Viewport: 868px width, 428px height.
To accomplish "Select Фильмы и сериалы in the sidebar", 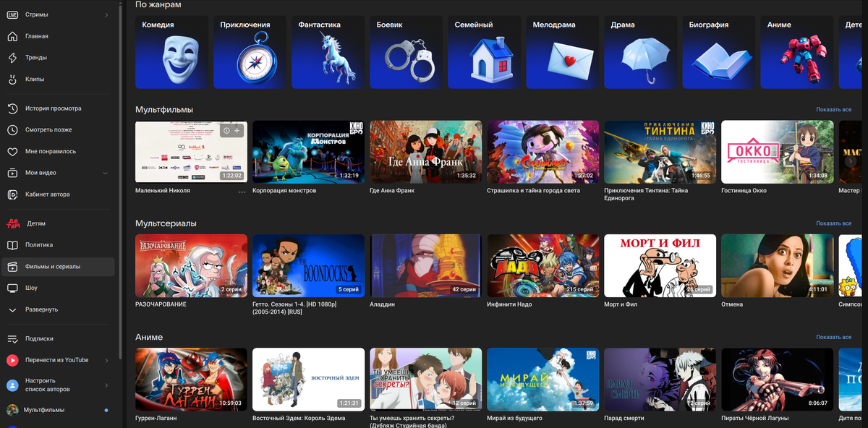I will pyautogui.click(x=58, y=267).
